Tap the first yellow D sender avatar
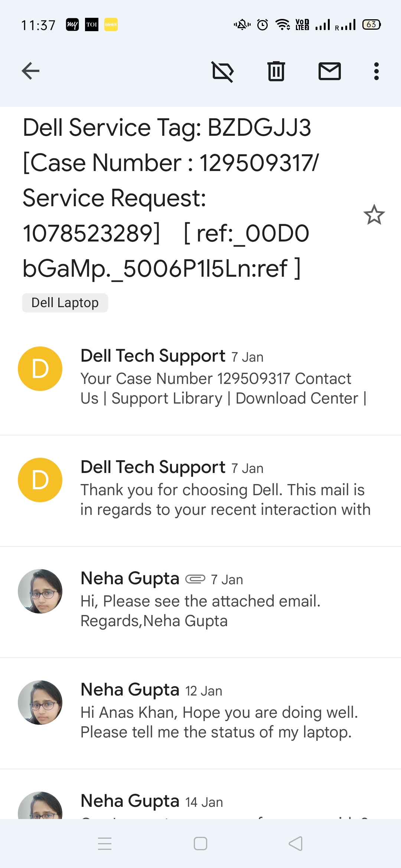 point(40,369)
